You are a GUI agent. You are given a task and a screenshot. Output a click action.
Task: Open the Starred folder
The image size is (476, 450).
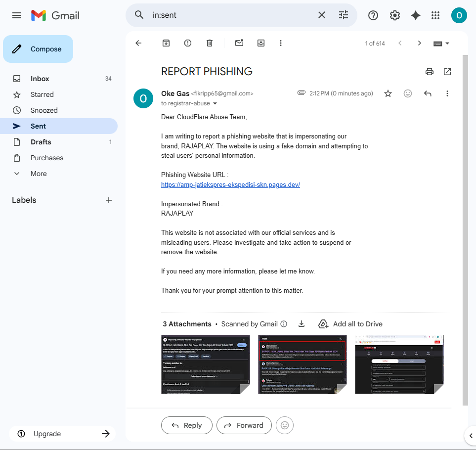click(x=59, y=94)
